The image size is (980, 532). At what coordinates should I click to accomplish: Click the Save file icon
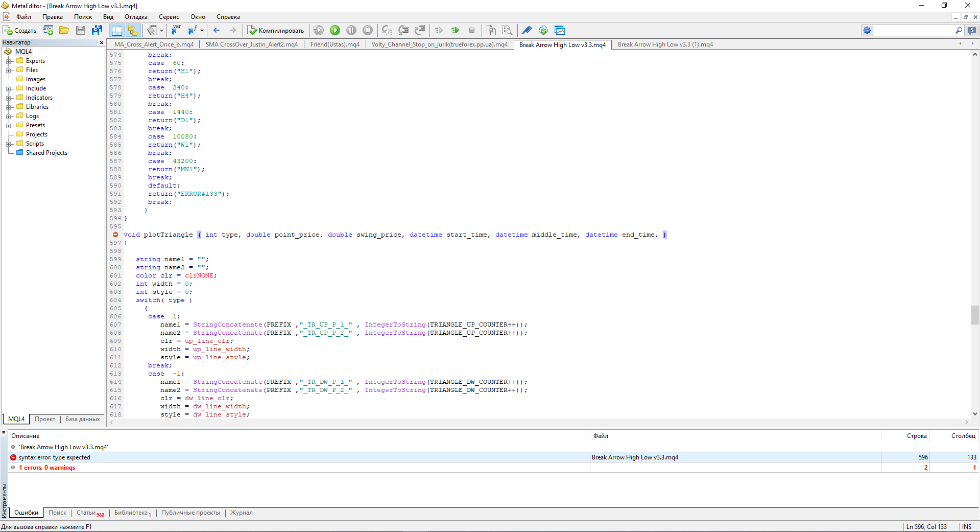[x=81, y=31]
